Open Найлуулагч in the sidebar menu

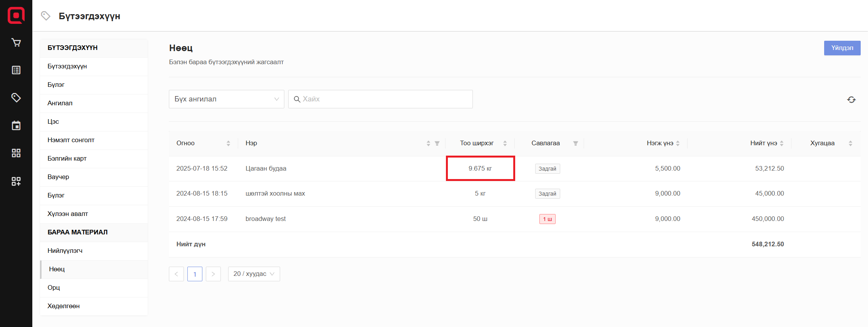(65, 251)
